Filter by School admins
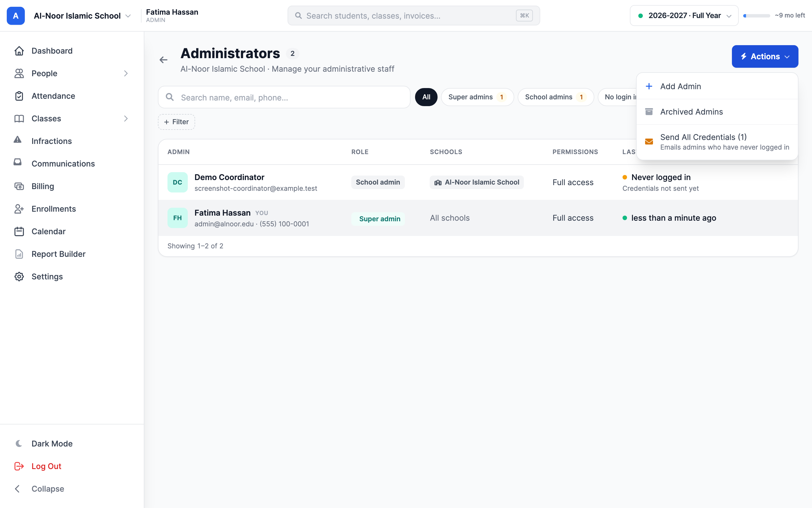This screenshot has width=812, height=508. pos(556,97)
